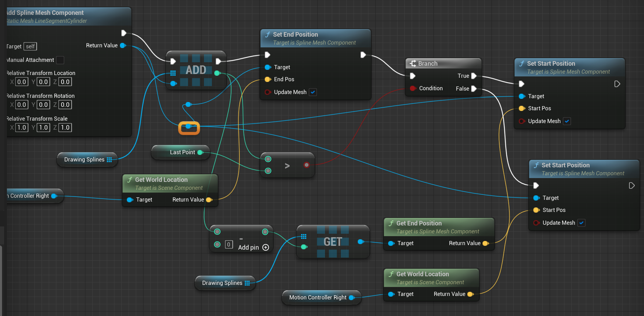Viewport: 644px width, 316px height.
Task: Click Start Pos pin on upper Set Start Position
Action: tap(522, 109)
